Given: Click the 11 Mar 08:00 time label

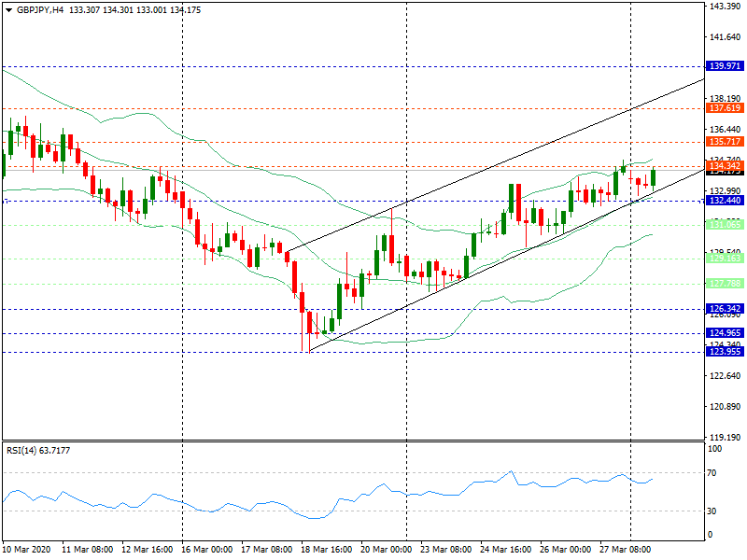Looking at the screenshot, I should (x=87, y=549).
